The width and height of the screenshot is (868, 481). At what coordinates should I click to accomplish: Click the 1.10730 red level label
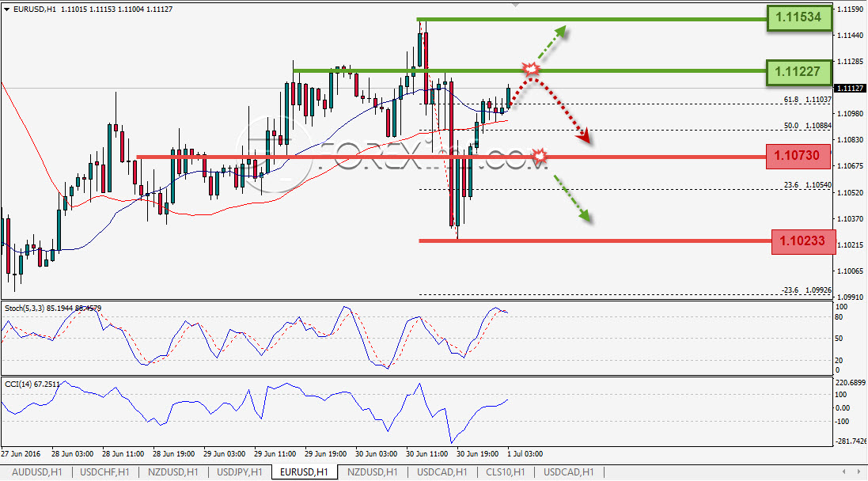[798, 156]
